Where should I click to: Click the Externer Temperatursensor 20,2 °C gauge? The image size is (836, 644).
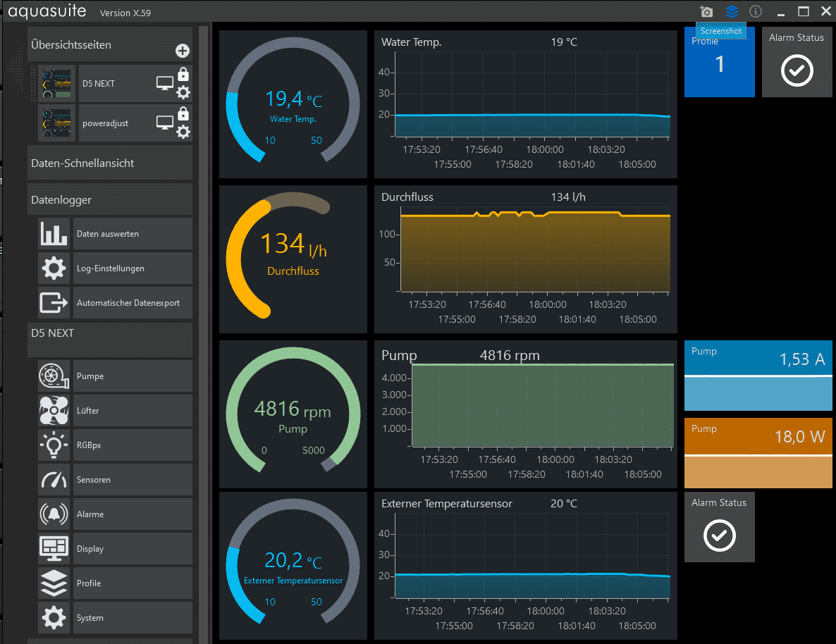coord(293,566)
